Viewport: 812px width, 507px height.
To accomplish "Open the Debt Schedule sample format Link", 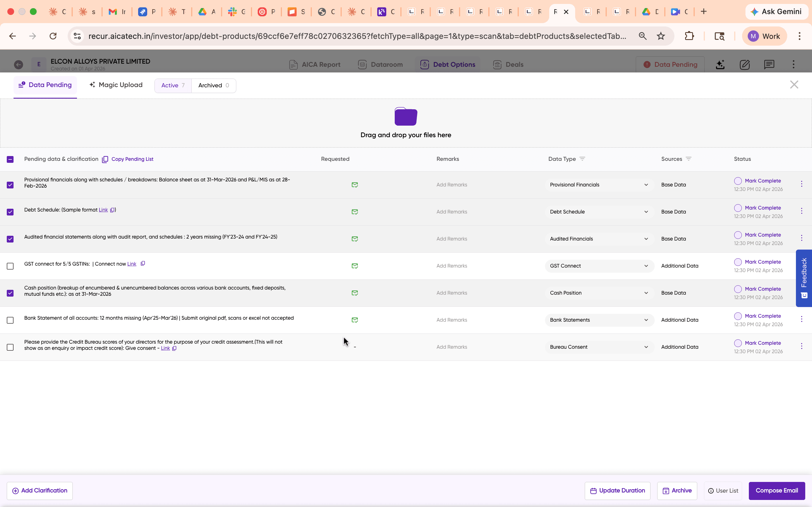I will pyautogui.click(x=102, y=210).
